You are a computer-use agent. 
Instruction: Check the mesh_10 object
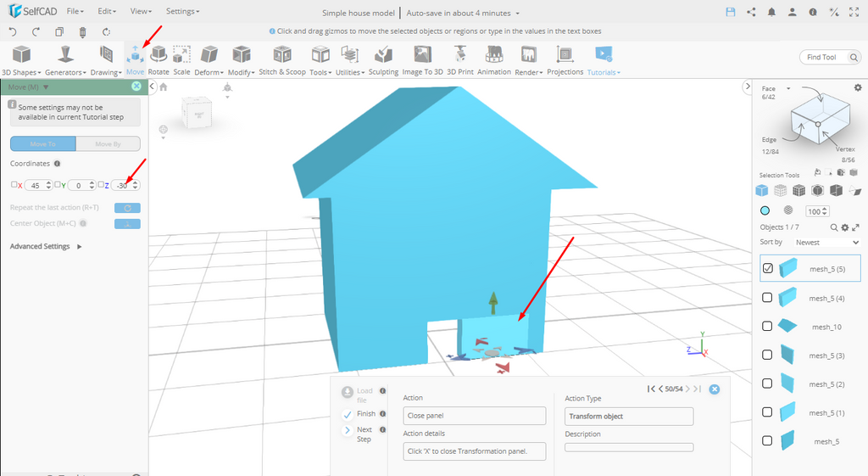click(767, 326)
